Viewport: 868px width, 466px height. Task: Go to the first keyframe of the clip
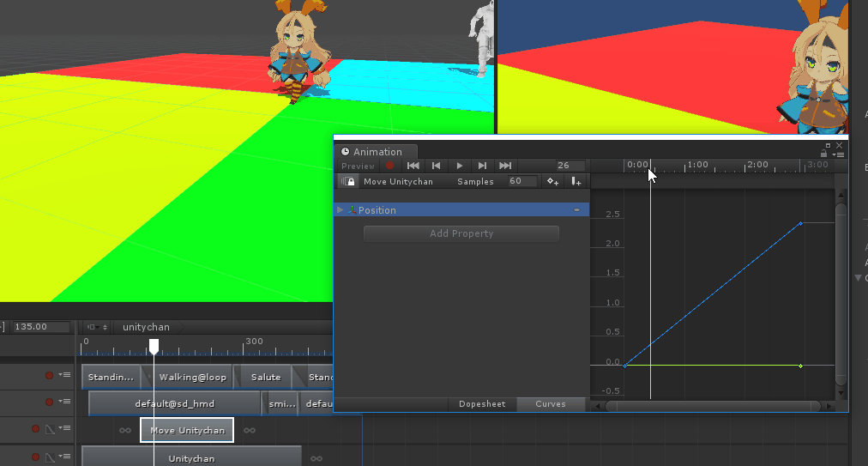pos(413,166)
